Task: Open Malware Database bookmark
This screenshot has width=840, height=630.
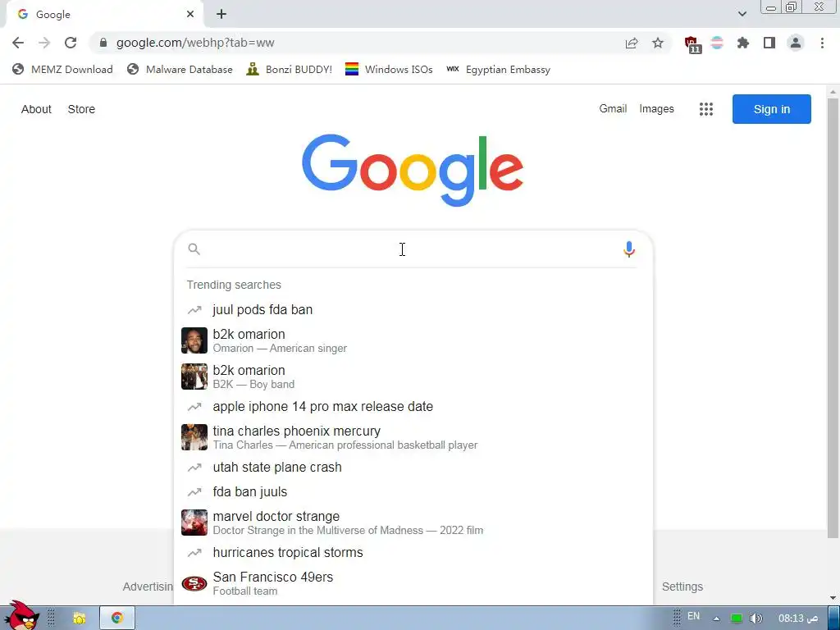Action: pyautogui.click(x=180, y=69)
